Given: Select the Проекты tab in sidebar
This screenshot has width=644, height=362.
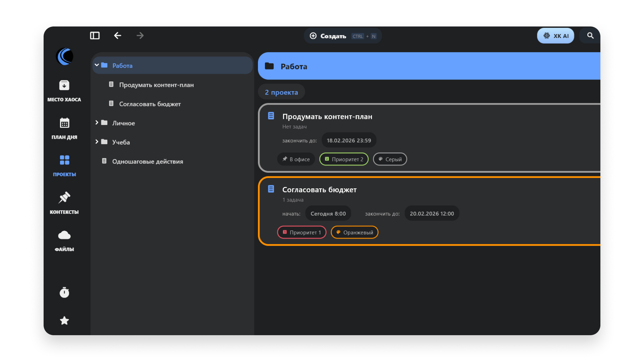Looking at the screenshot, I should (x=64, y=165).
